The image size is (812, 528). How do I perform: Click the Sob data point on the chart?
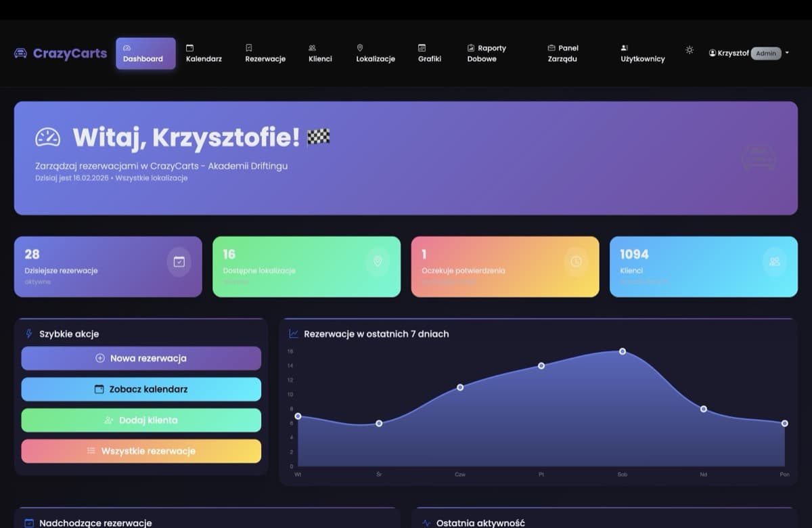[x=622, y=351]
